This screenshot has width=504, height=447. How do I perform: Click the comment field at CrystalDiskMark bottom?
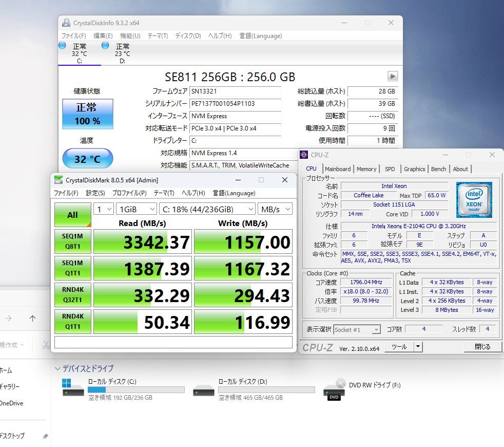(173, 342)
